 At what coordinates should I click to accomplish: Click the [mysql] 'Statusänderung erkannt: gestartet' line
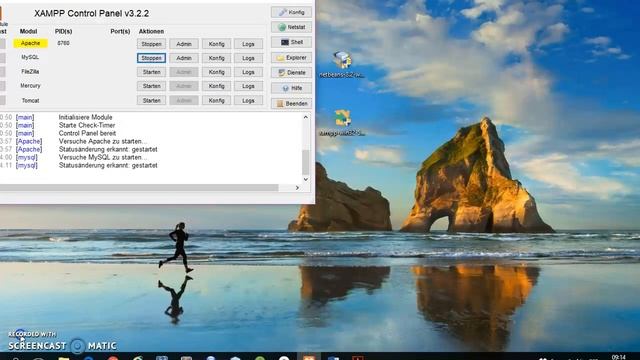[108, 165]
